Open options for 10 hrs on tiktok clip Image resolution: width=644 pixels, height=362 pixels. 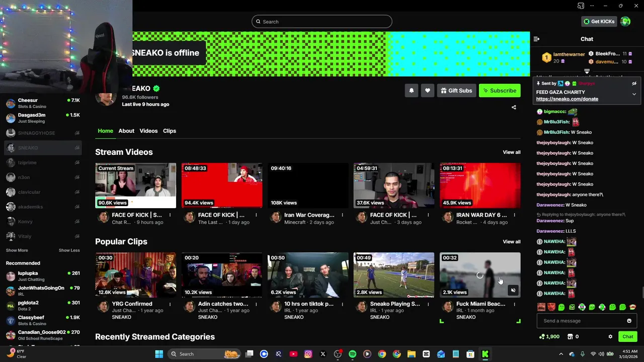pos(342,304)
